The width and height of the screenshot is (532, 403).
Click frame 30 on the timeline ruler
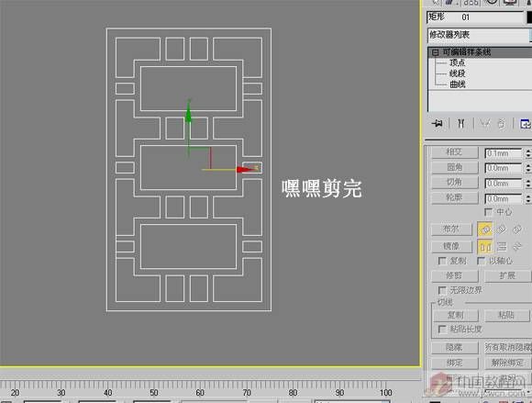(x=61, y=393)
